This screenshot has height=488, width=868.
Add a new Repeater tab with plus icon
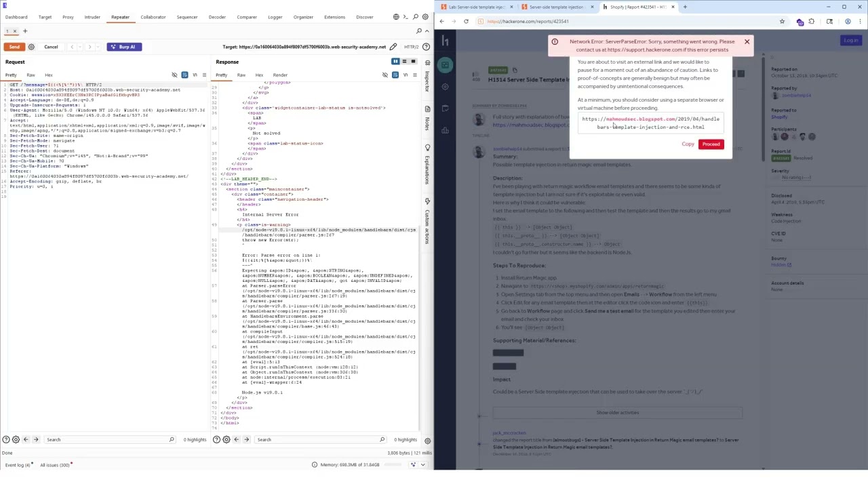tap(25, 31)
